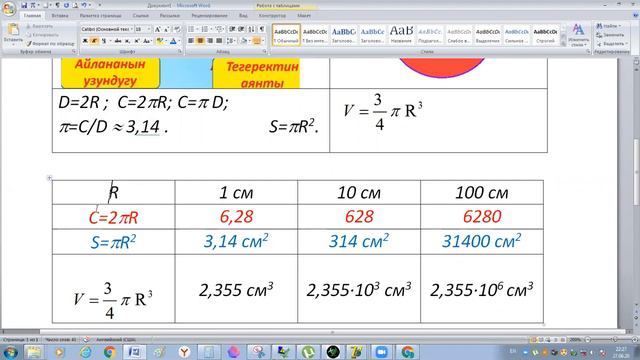
Task: Click the cell containing 31400 см²
Action: click(482, 242)
